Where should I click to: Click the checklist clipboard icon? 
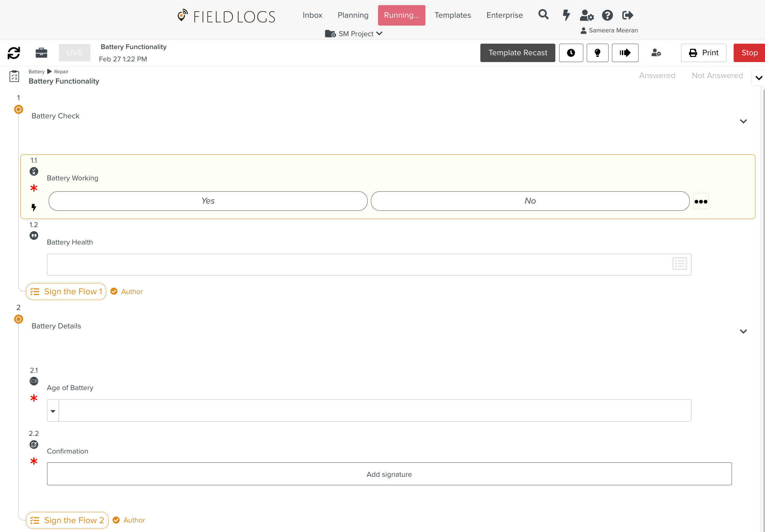(14, 76)
